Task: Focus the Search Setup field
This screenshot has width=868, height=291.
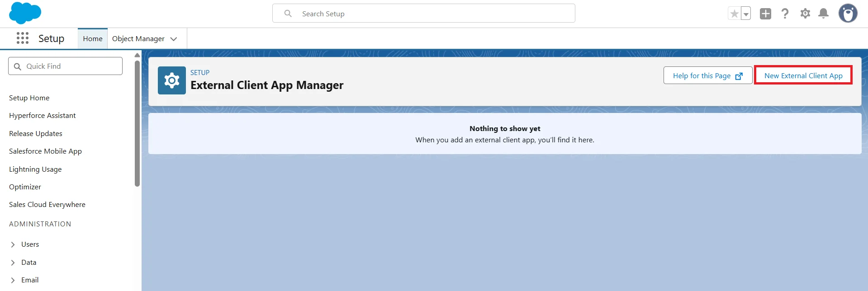Action: pos(424,13)
